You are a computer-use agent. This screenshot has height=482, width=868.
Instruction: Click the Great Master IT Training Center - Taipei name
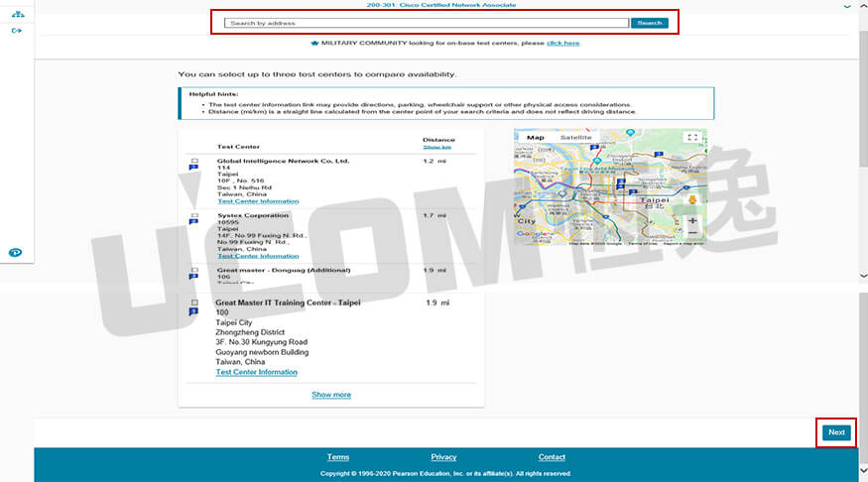(288, 302)
